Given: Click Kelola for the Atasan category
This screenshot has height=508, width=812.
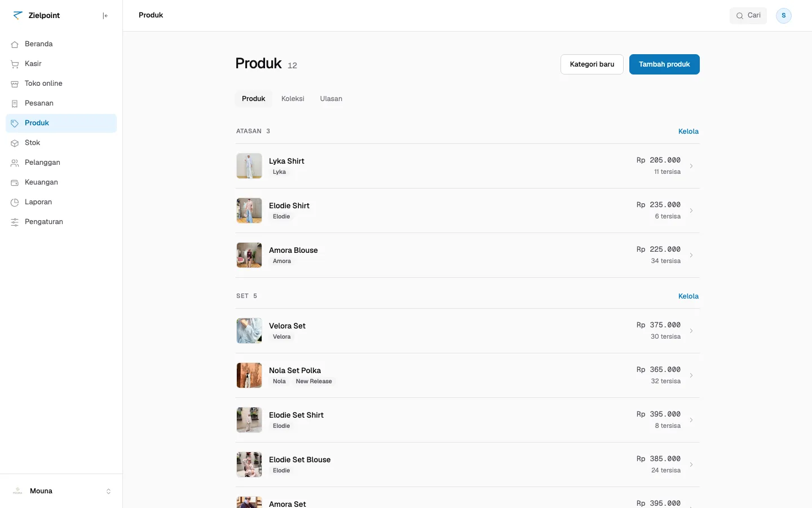Looking at the screenshot, I should [x=689, y=132].
